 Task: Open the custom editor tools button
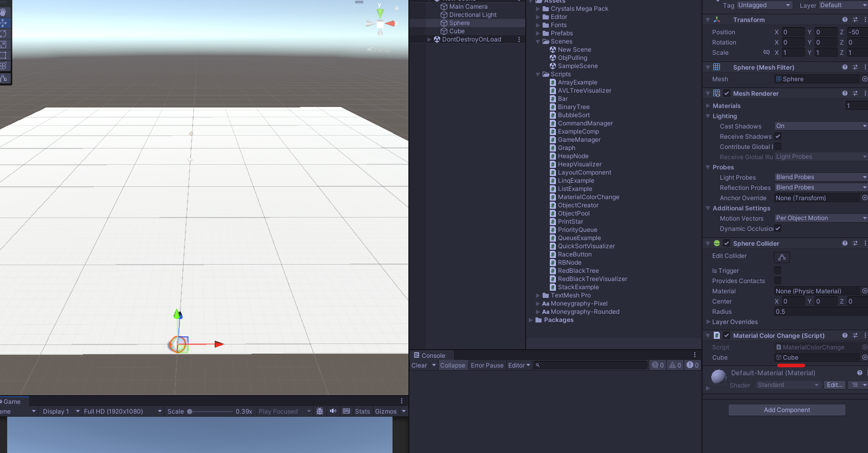click(x=4, y=78)
